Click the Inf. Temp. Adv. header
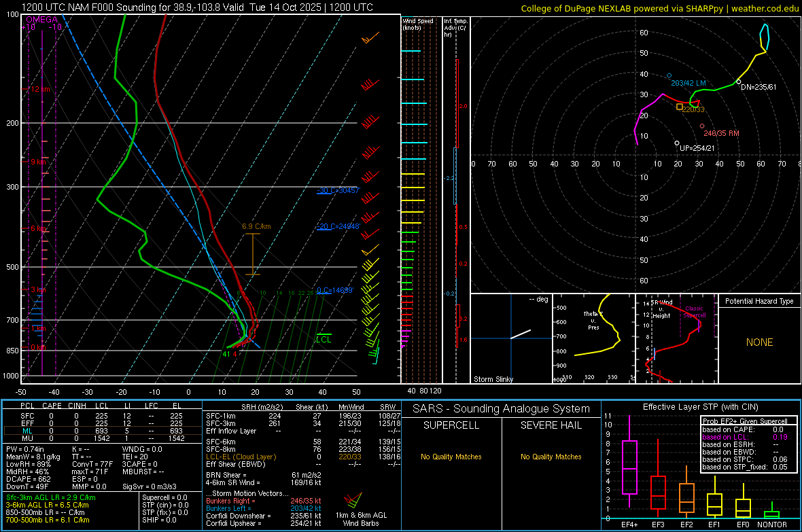Viewport: 802px width, 532px height. click(455, 28)
